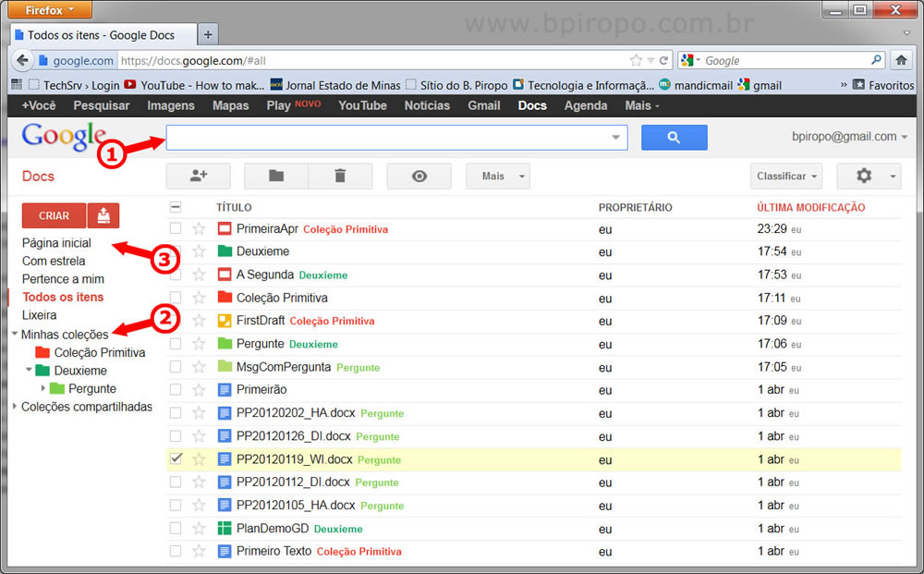Click the document icon of Primeirão
The height and width of the screenshot is (574, 924).
[225, 389]
